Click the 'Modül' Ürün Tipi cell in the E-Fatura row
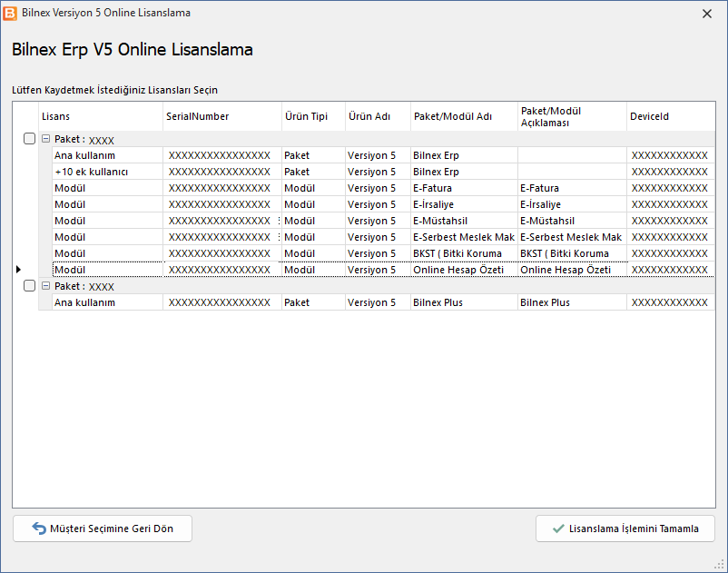The width and height of the screenshot is (728, 573). (x=313, y=188)
